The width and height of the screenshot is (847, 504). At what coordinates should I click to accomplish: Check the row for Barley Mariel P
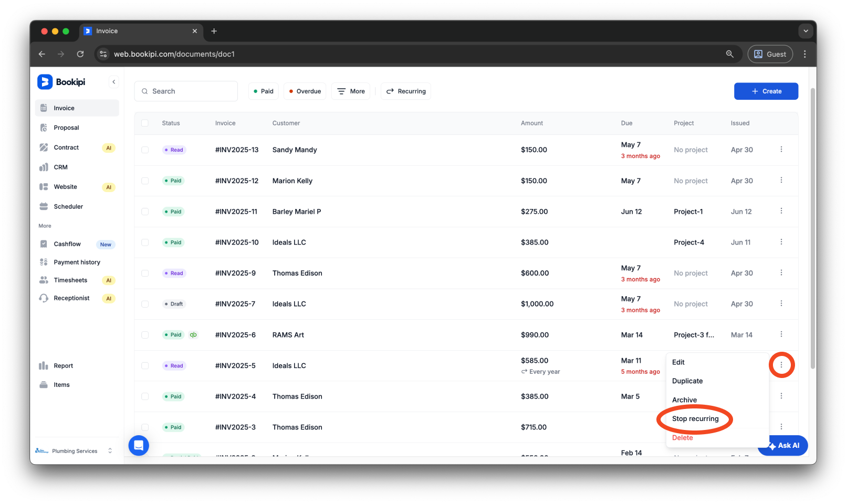[145, 212]
